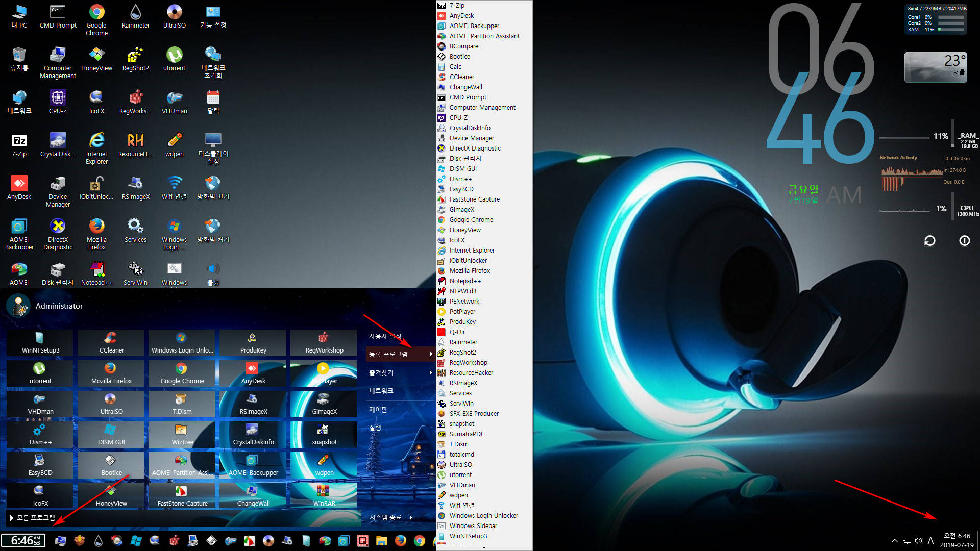980x551 pixels.
Task: Select 네트워크 in the start menu
Action: point(381,391)
